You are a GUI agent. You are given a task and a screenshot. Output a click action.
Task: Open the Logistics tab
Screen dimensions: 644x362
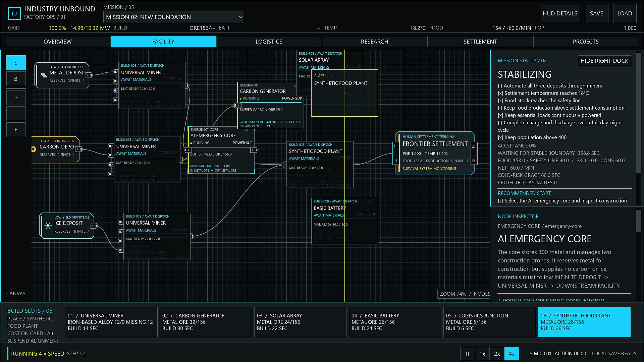[269, 42]
